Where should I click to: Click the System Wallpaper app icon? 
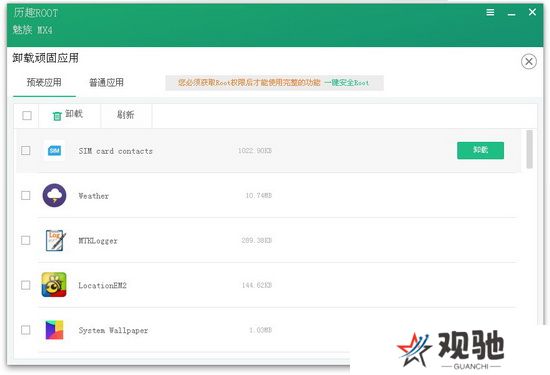click(54, 330)
